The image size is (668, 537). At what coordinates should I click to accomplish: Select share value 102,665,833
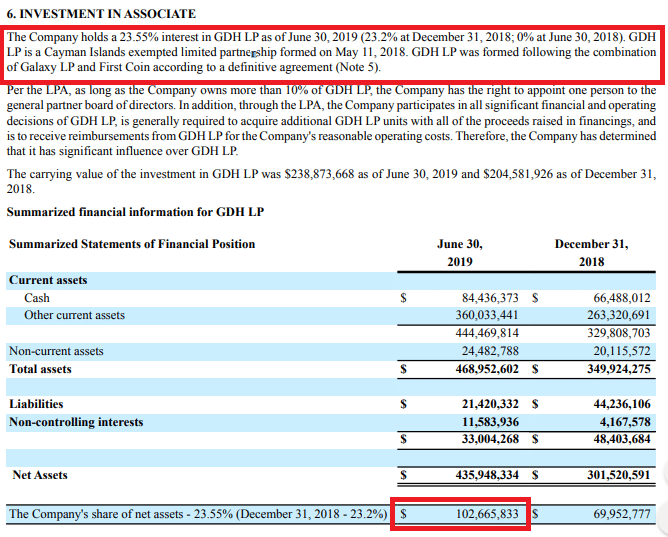click(x=487, y=514)
